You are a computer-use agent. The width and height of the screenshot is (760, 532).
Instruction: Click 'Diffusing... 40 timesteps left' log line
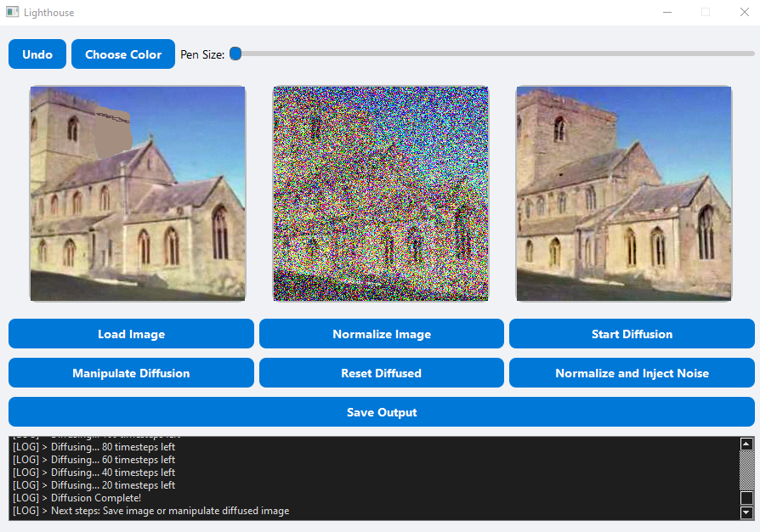94,473
